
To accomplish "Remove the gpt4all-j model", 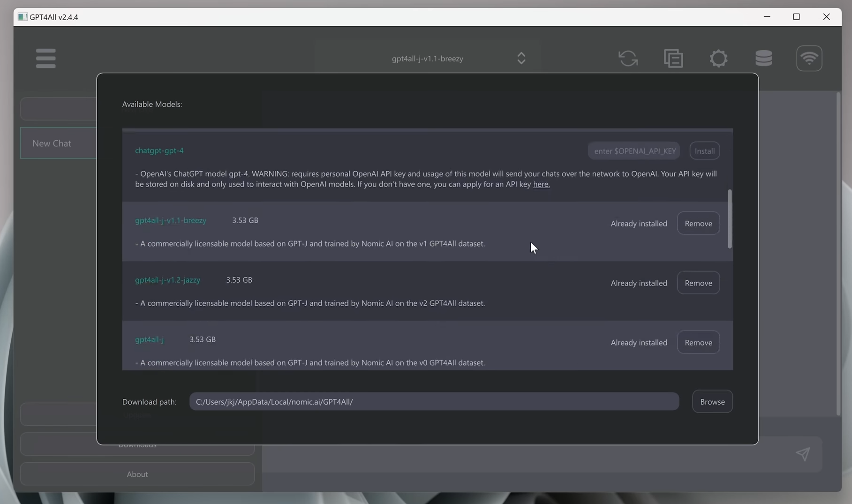I will (698, 342).
